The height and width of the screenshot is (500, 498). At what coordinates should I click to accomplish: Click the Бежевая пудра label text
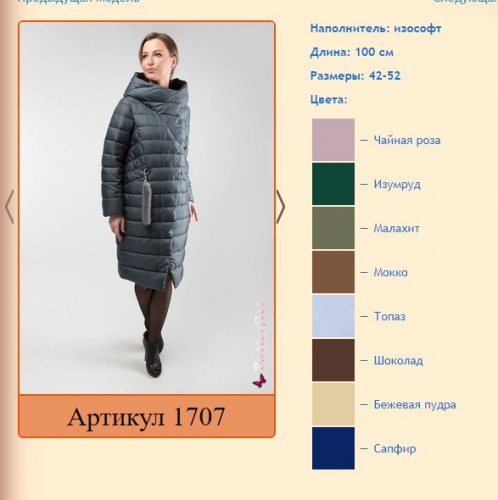[x=415, y=405]
